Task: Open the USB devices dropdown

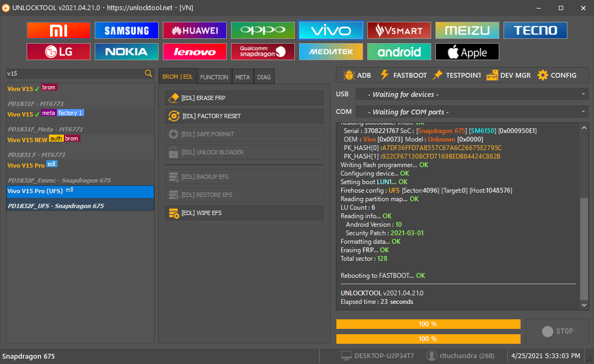Action: click(x=472, y=94)
